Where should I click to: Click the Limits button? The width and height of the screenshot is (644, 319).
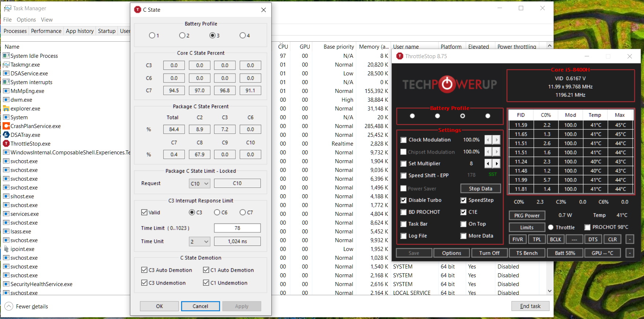[x=527, y=228]
